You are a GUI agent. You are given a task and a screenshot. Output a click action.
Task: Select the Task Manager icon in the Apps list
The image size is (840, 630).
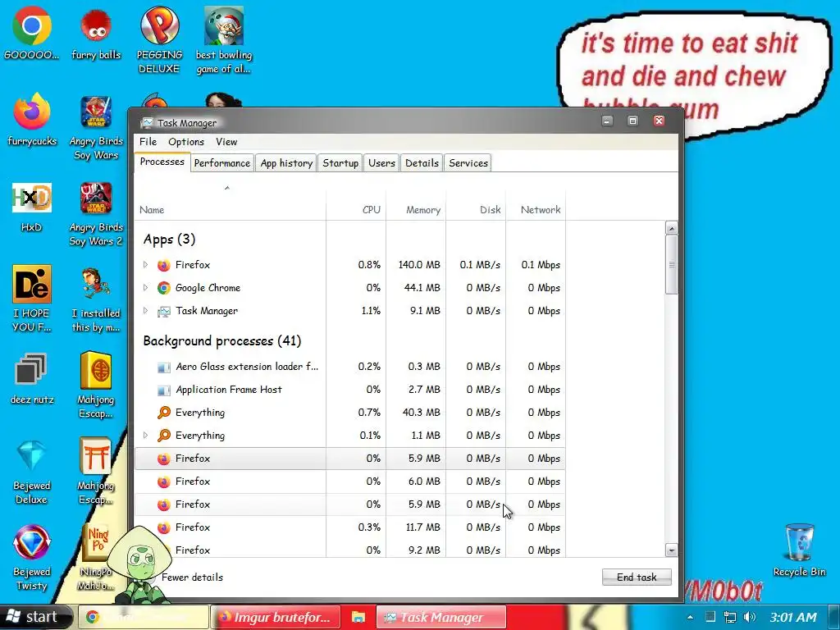click(164, 311)
